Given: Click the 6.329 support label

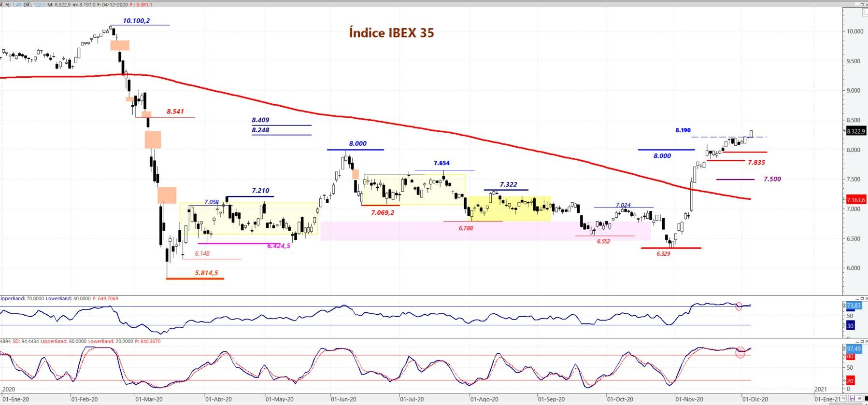Looking at the screenshot, I should click(x=663, y=253).
